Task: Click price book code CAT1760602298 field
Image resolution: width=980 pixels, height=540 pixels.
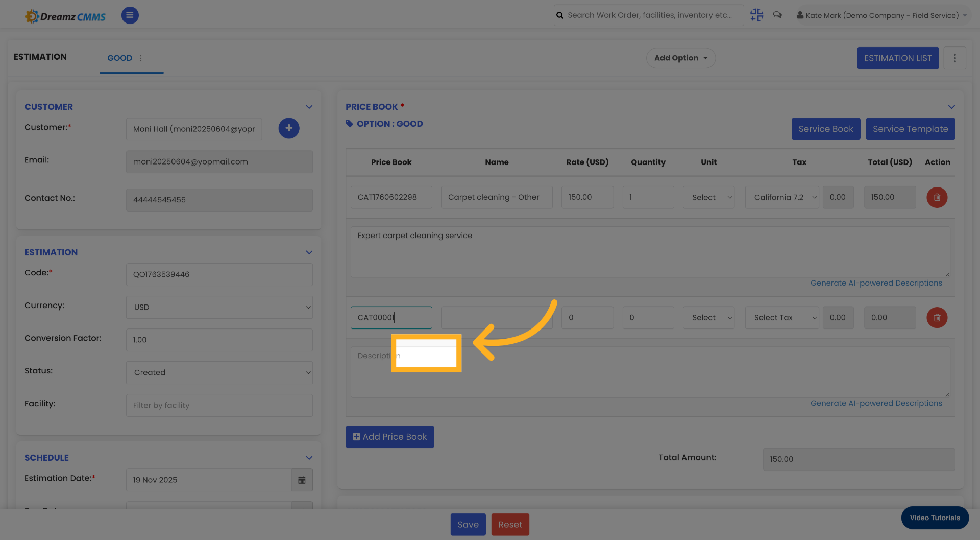Action: (391, 197)
